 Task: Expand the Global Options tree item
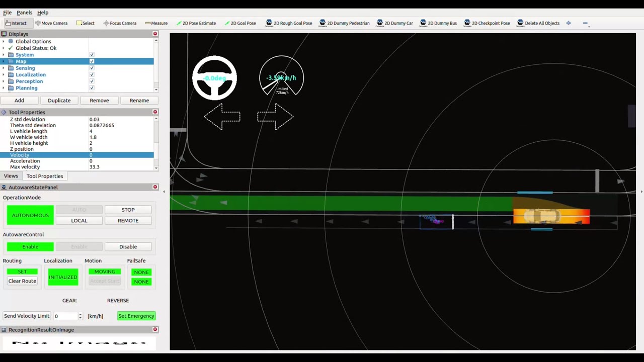[4, 41]
